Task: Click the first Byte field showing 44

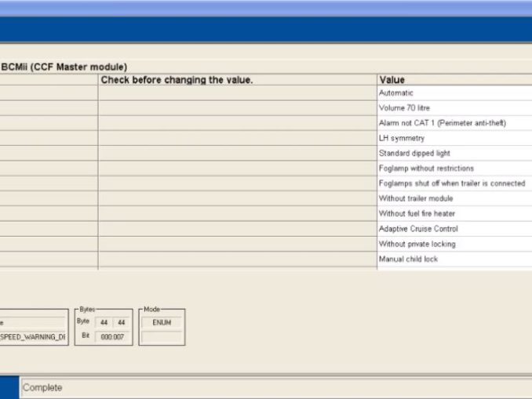Action: 104,322
